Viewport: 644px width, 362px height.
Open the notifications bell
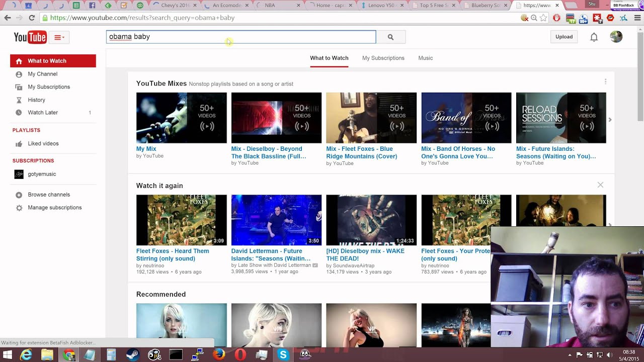pos(594,37)
